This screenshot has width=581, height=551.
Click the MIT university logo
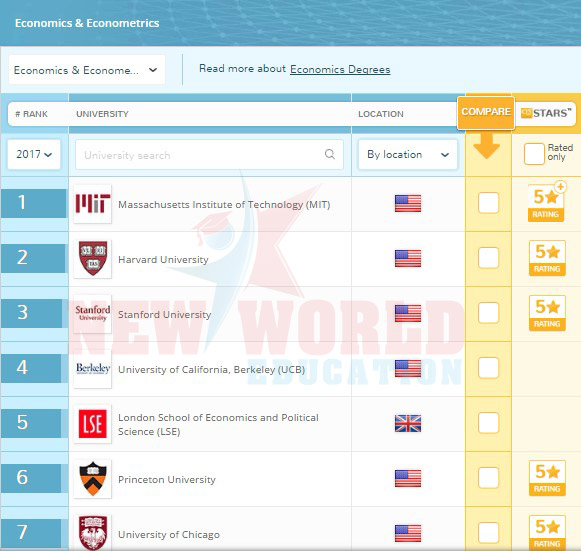tap(93, 204)
